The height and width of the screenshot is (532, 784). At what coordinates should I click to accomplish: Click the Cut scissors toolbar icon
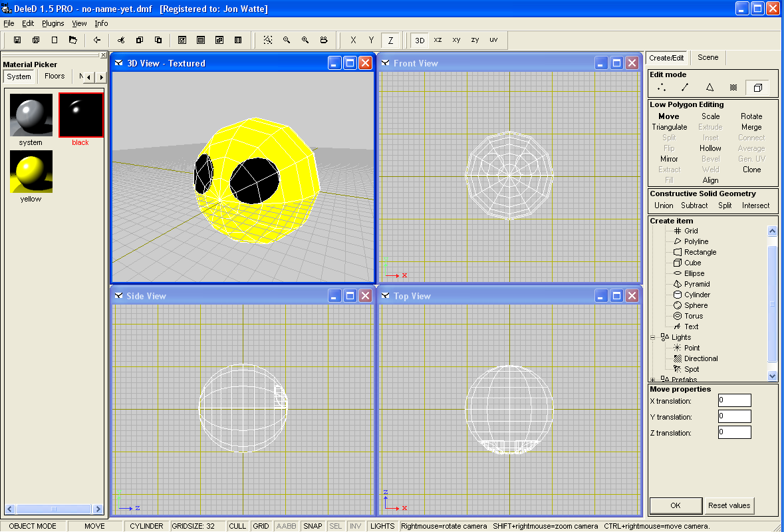point(121,40)
